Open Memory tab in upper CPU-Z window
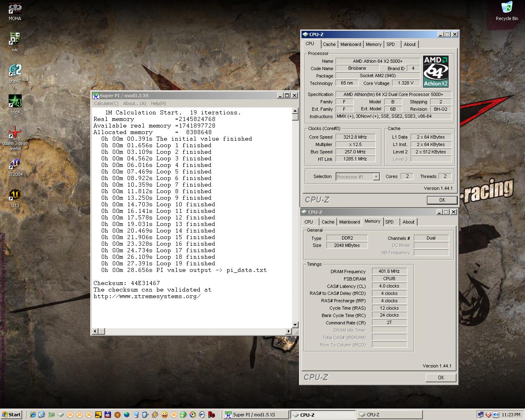This screenshot has height=420, width=525. (x=374, y=44)
